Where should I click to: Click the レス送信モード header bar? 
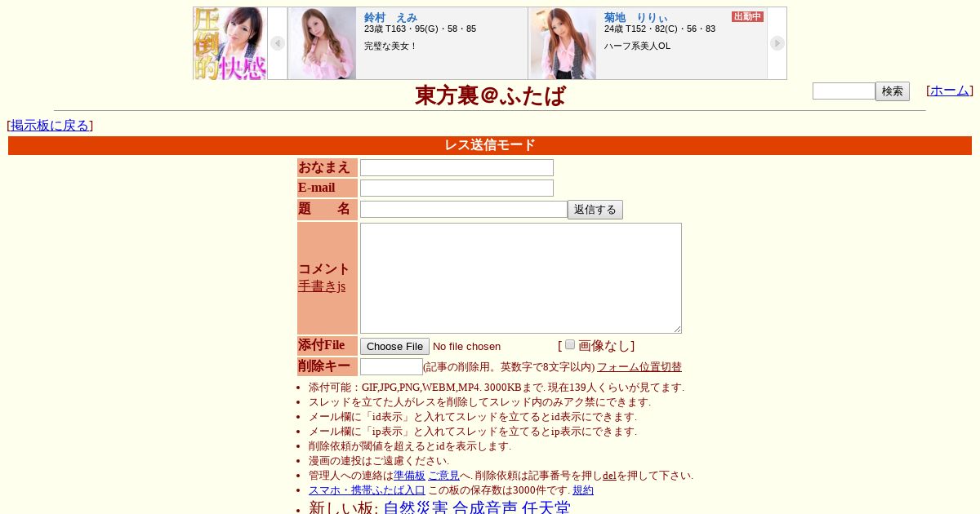[x=490, y=145]
